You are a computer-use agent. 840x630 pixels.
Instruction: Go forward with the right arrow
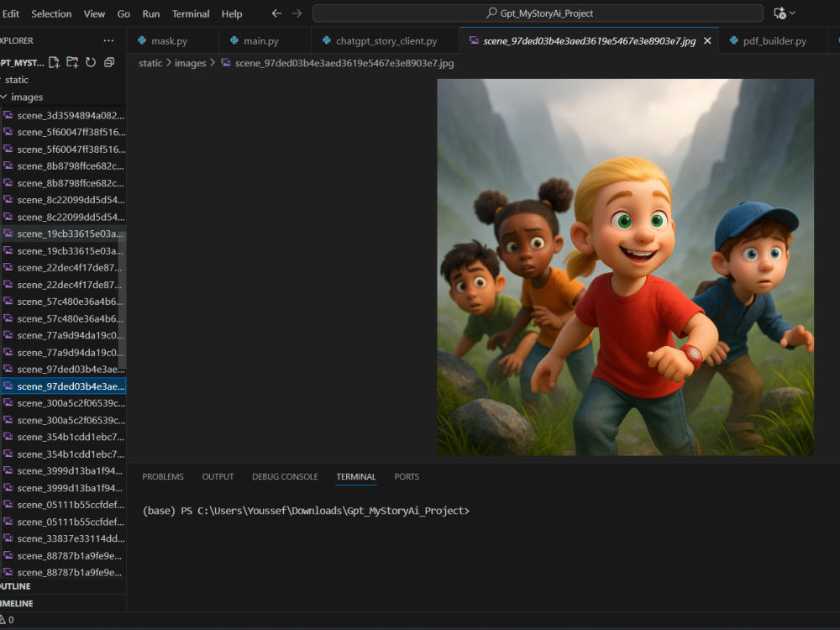coord(297,13)
